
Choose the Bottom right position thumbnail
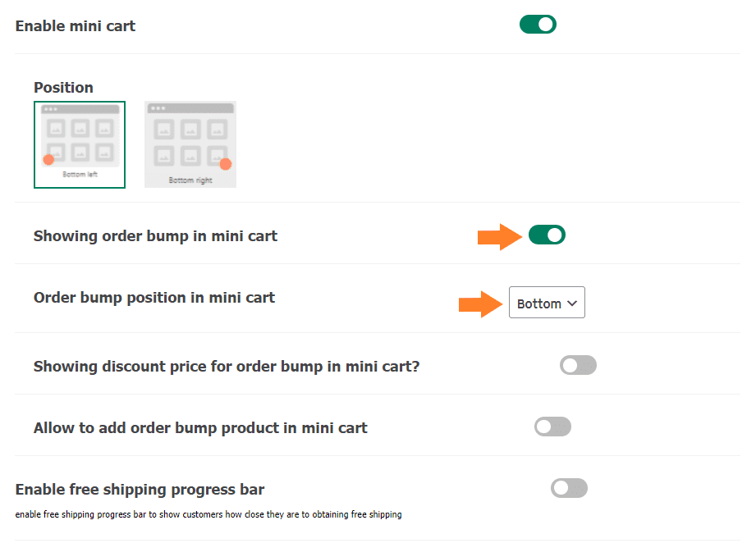[190, 144]
